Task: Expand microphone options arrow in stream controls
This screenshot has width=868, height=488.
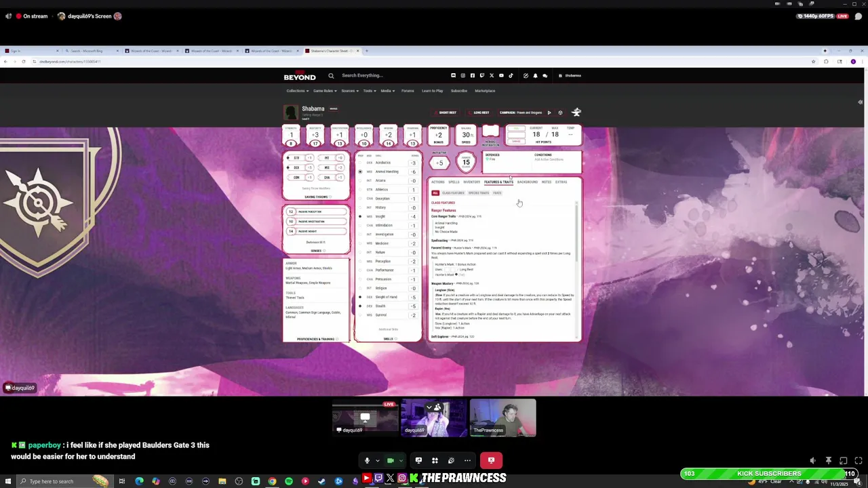Action: pyautogui.click(x=377, y=461)
